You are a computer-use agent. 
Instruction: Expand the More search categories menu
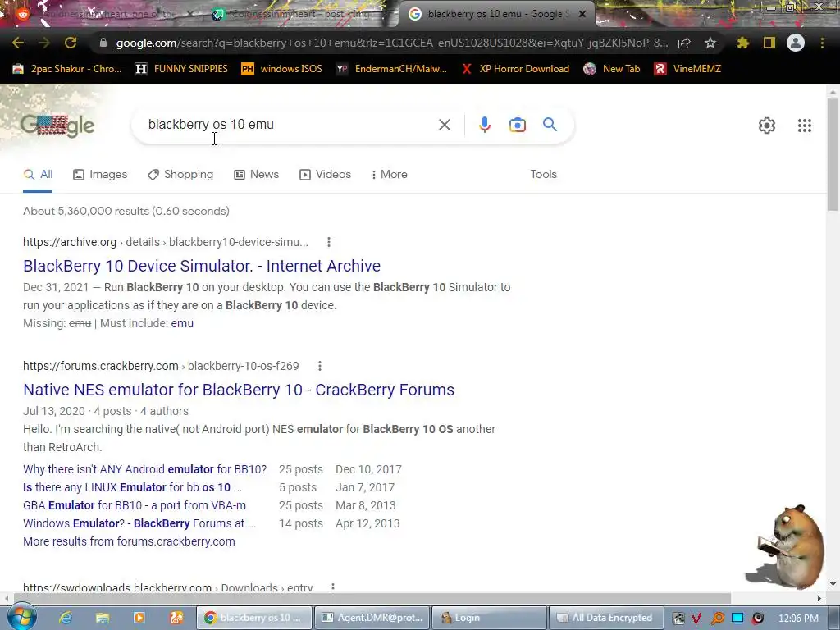(390, 174)
